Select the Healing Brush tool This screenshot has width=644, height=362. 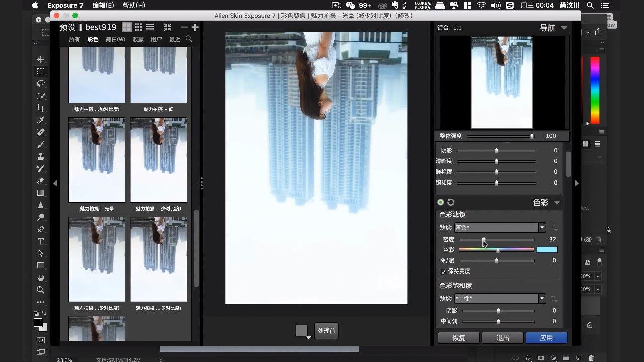tap(41, 132)
